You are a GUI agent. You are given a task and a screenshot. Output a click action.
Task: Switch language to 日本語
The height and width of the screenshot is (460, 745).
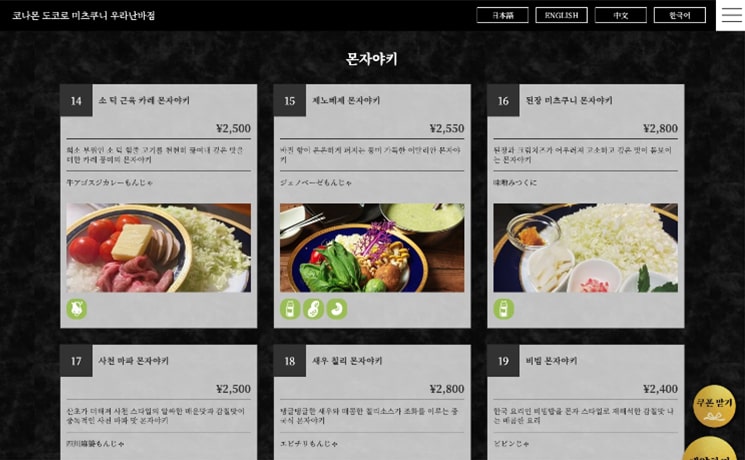click(x=502, y=15)
